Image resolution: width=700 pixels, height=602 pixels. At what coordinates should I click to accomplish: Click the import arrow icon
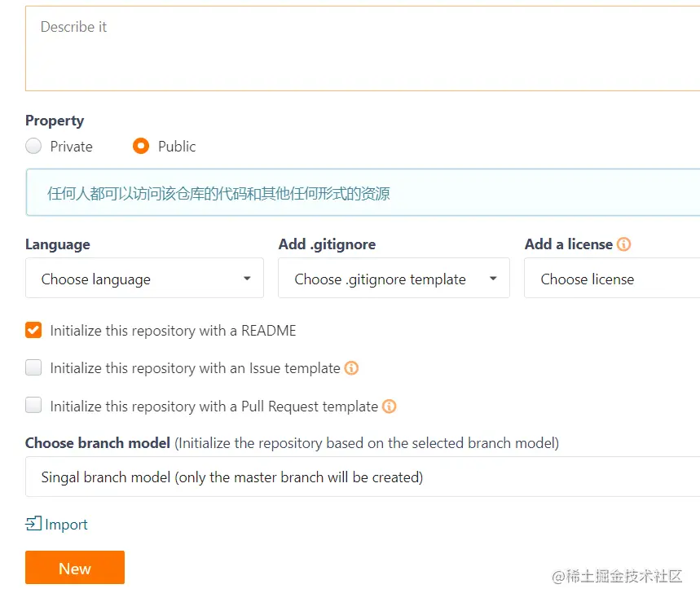coord(33,523)
